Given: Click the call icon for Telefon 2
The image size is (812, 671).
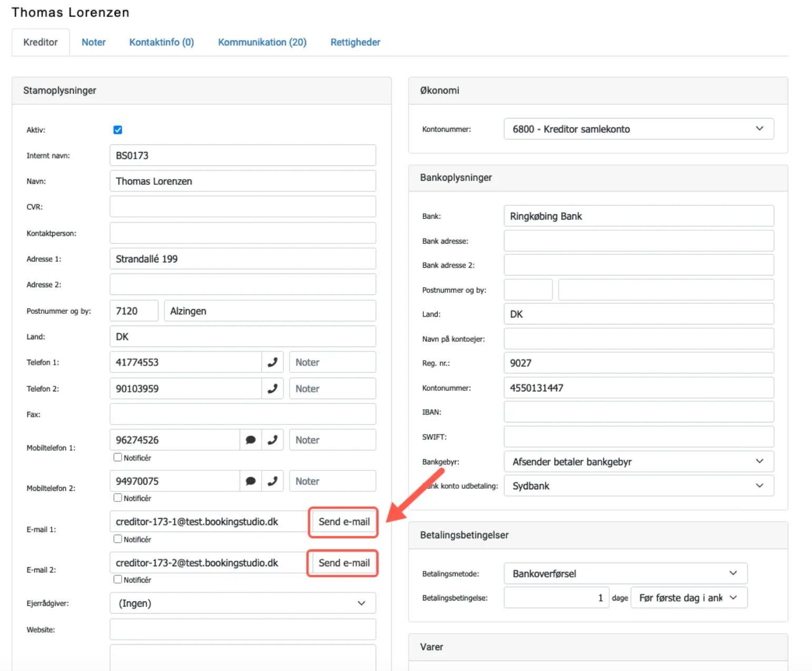Looking at the screenshot, I should click(272, 389).
